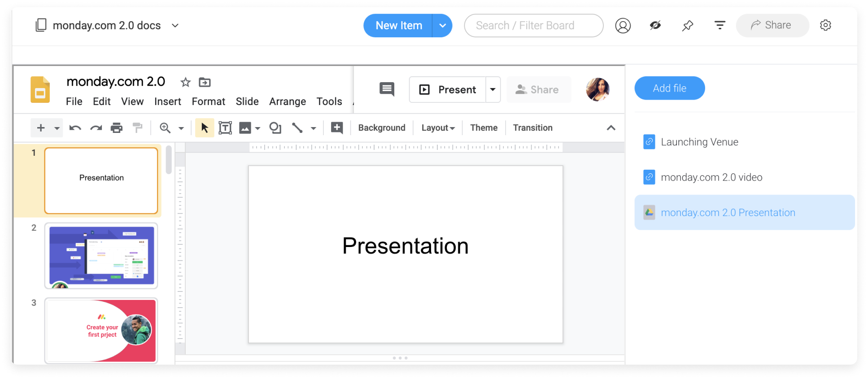Click the paint format icon

[x=138, y=128]
